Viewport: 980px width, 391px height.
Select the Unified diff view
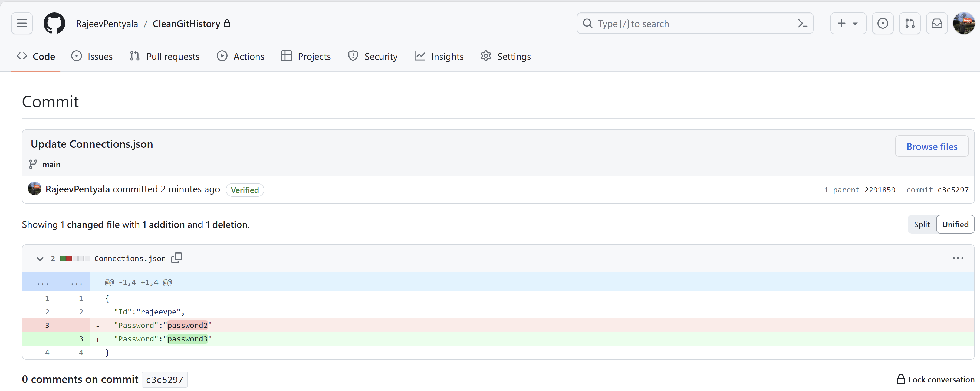[955, 224]
